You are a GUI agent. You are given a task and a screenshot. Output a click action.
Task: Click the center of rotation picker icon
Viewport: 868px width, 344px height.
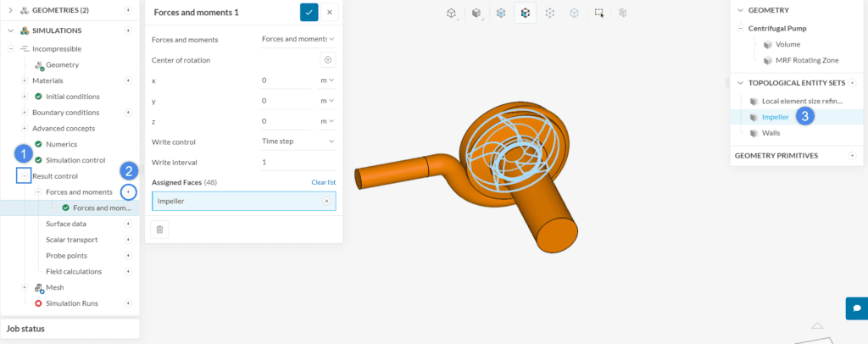328,59
